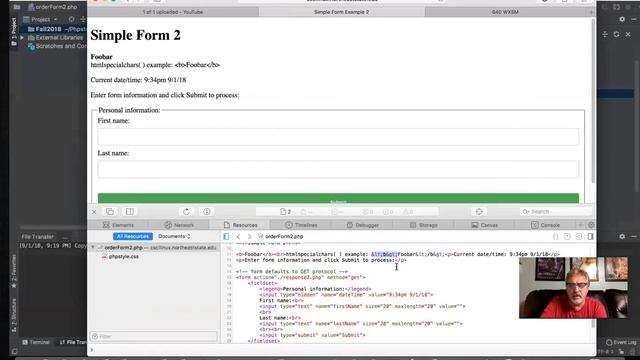
Task: Close the PhpStorm right panel with X
Action: point(628,34)
